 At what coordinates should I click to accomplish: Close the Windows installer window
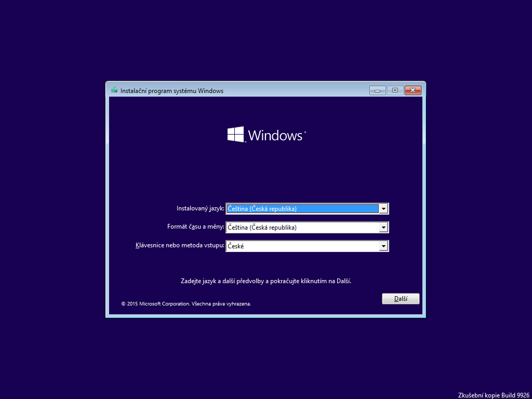(x=413, y=90)
